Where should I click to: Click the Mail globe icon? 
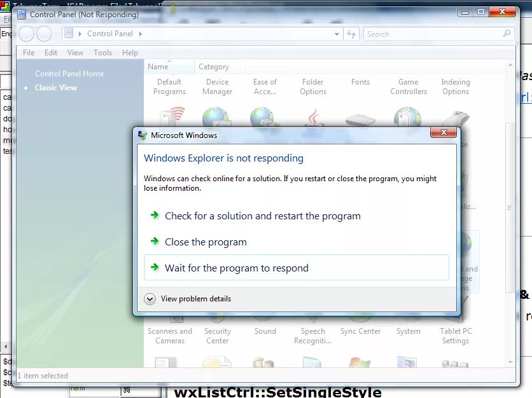(x=407, y=117)
